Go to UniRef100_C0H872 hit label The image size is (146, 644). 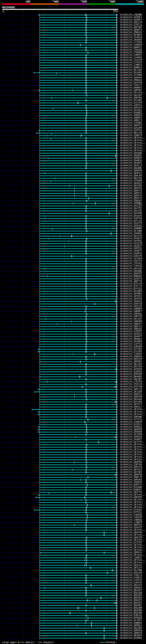point(131,578)
